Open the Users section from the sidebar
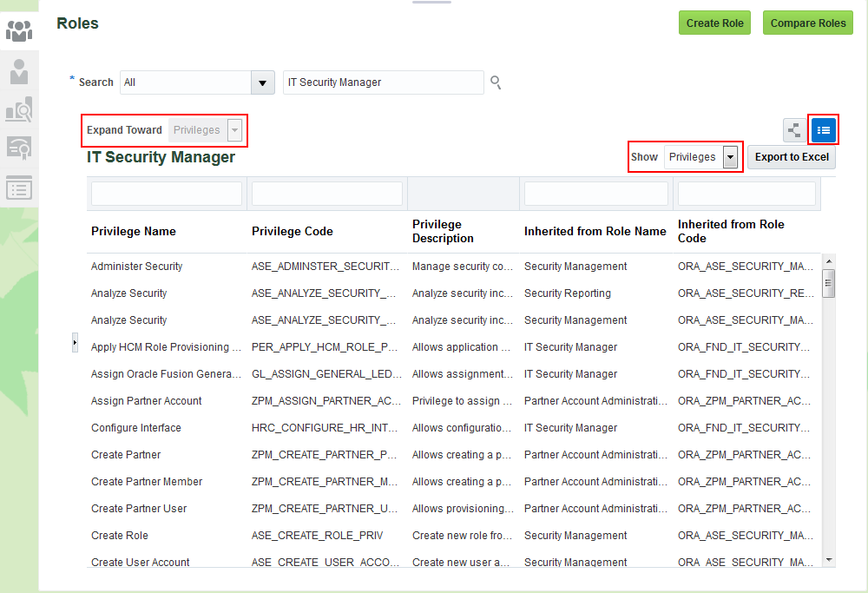The width and height of the screenshot is (868, 593). [19, 71]
